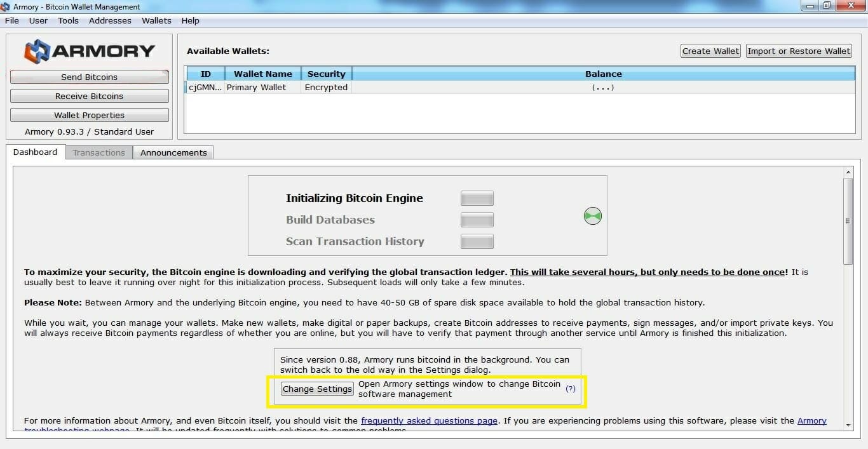Click Import or Restore Wallet
The image size is (868, 449).
(799, 51)
